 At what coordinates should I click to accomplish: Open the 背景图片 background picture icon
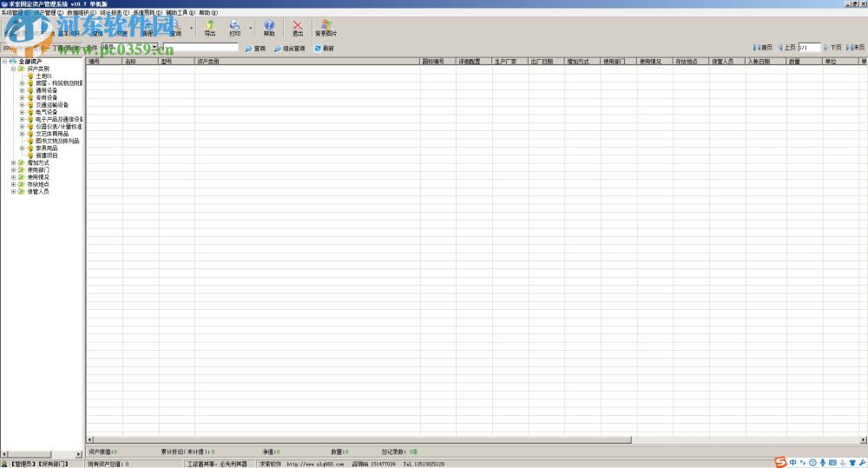tap(326, 28)
